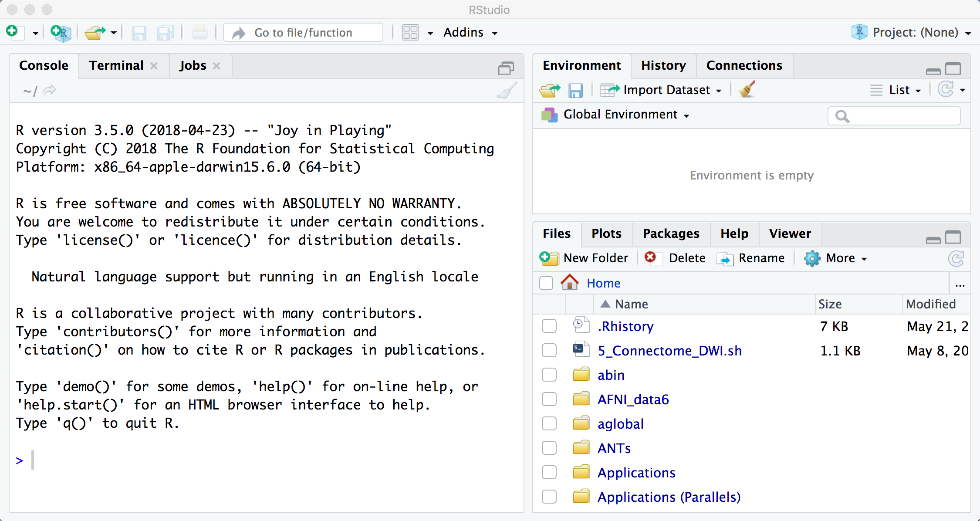Check the 5_Connectome_DWI.sh checkbox
Viewport: 980px width, 521px height.
(549, 350)
